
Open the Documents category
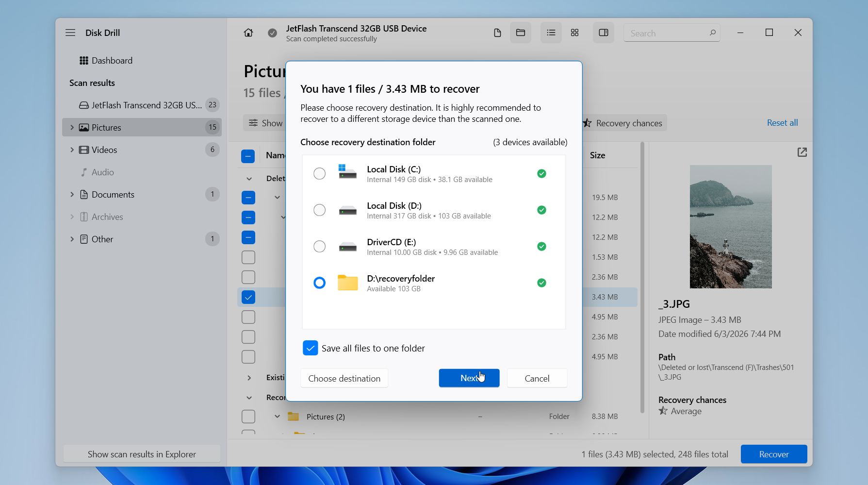(142, 194)
